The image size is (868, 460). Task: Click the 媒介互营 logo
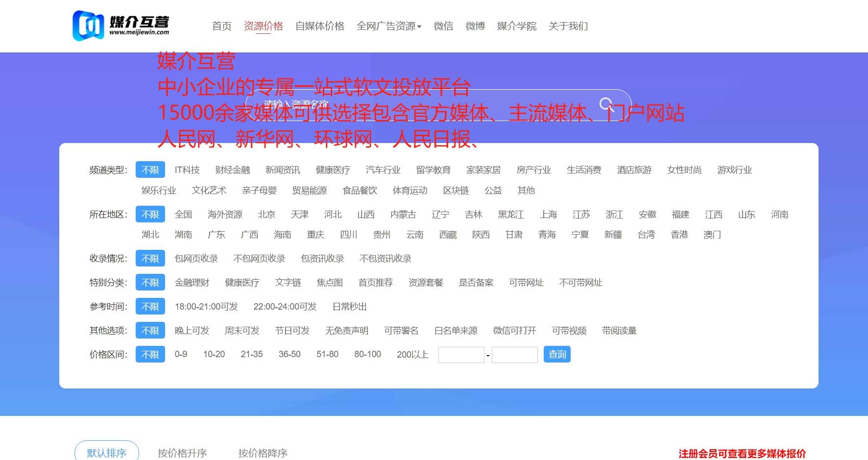(121, 25)
